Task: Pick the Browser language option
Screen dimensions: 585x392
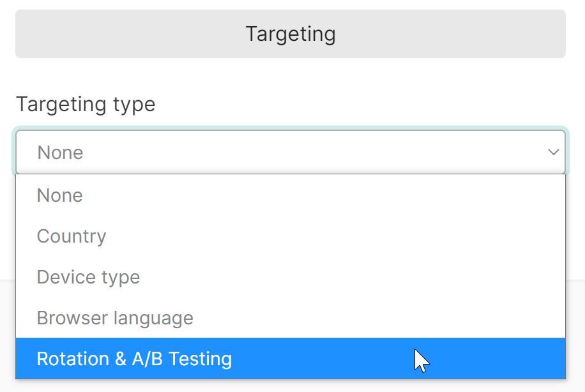Action: pyautogui.click(x=290, y=318)
